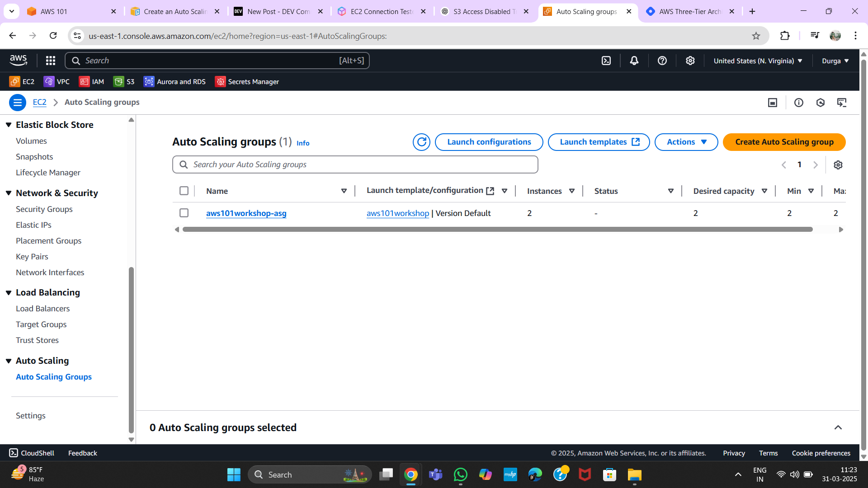Switch to the S3 Access Disabled tab
The image size is (868, 488).
tap(486, 11)
